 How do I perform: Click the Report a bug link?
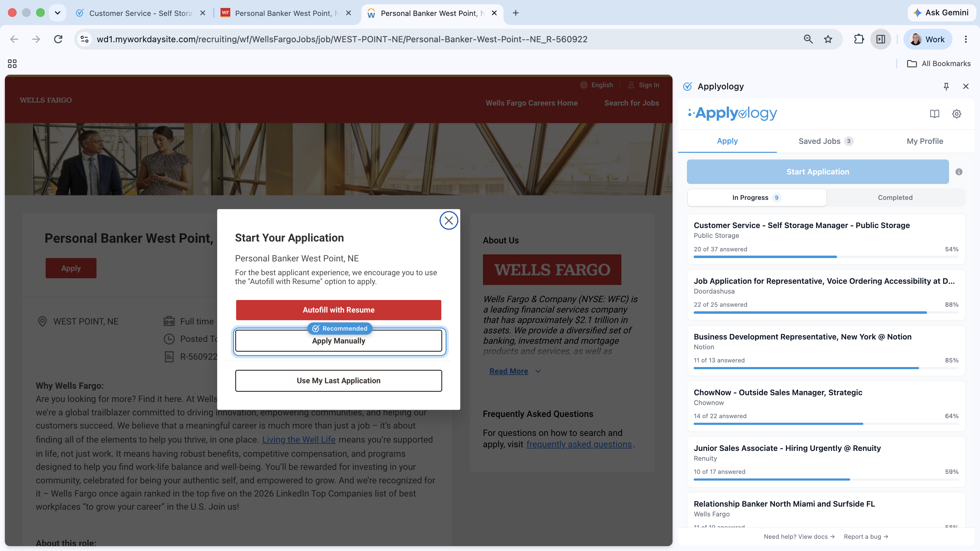865,537
